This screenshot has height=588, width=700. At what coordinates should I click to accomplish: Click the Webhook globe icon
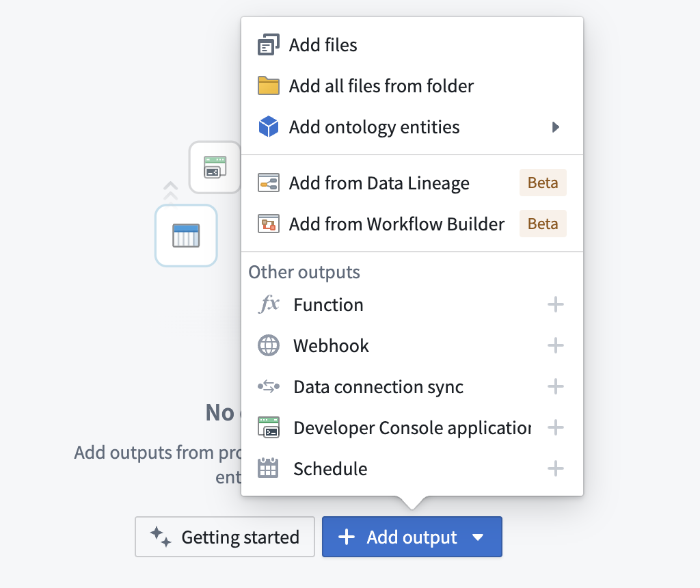pos(269,345)
